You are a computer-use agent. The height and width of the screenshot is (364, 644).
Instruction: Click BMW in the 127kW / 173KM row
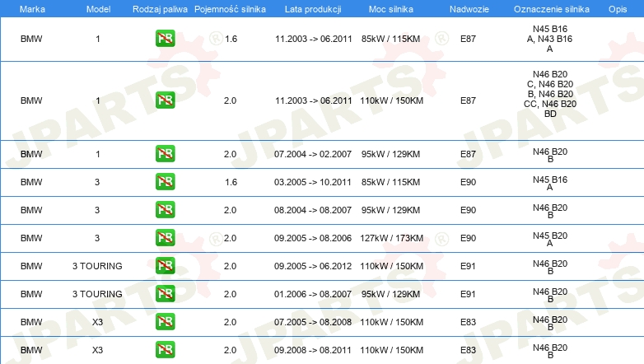pyautogui.click(x=31, y=238)
